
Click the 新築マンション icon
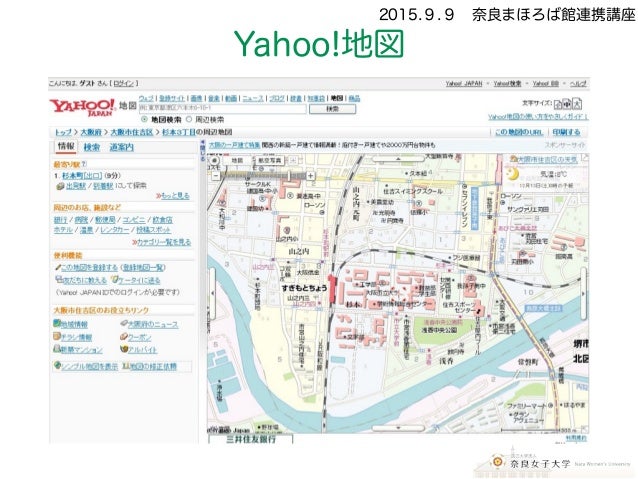point(57,349)
